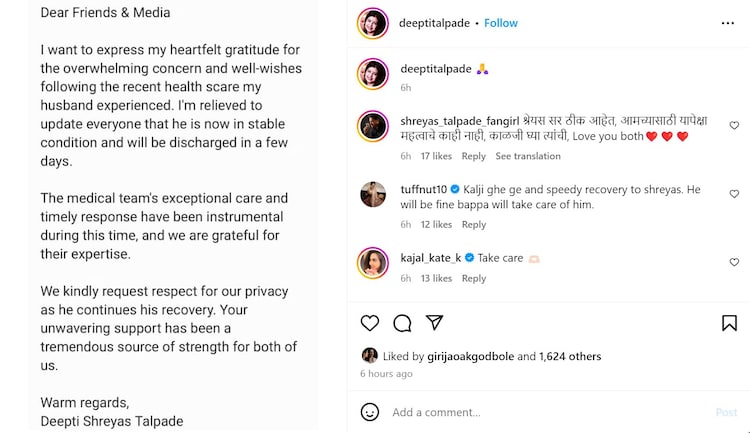This screenshot has height=433, width=750.
Task: Open the tuffnut10 profile avatar
Action: (372, 195)
